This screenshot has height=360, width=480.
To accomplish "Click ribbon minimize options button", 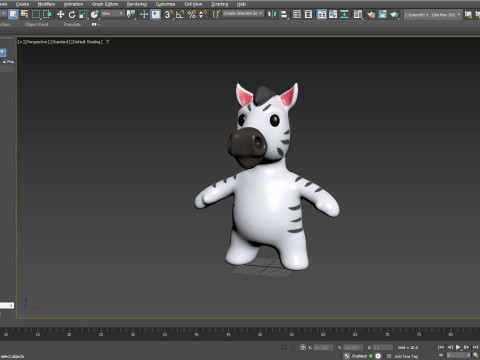I will [96, 24].
